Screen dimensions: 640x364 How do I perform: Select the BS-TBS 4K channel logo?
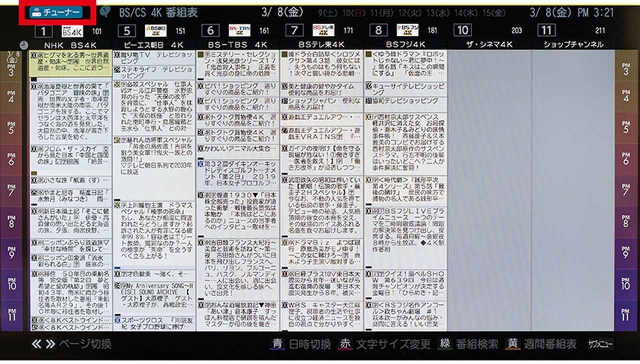point(239,31)
